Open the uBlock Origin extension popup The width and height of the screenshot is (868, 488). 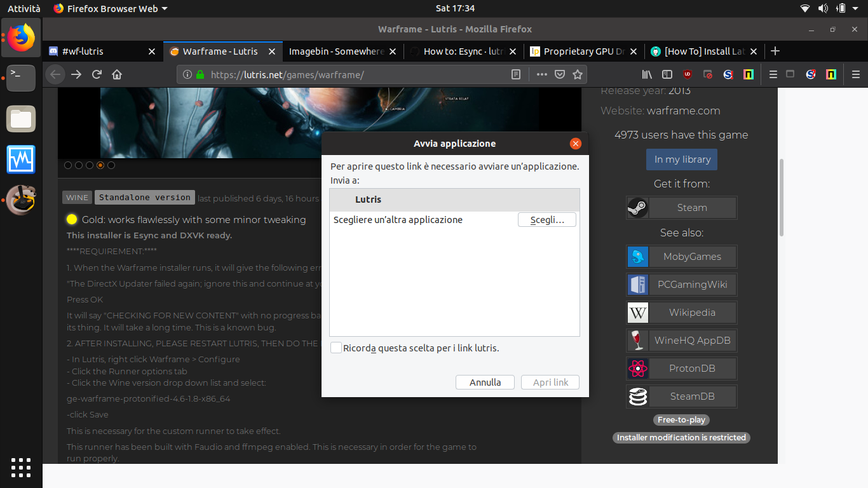(688, 74)
